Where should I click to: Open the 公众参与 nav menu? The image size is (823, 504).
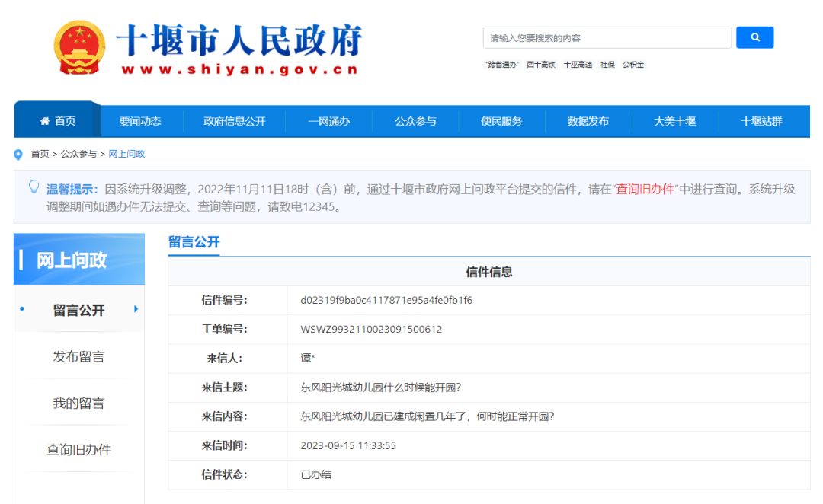(415, 121)
